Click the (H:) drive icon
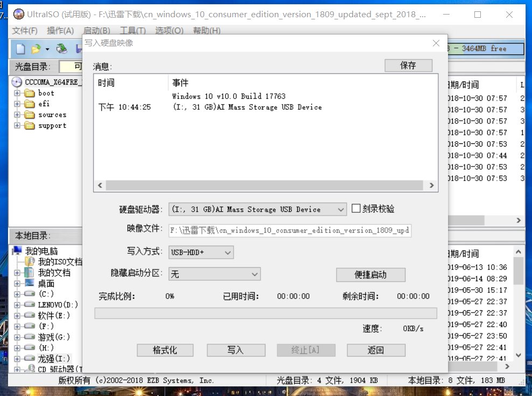 tap(30, 348)
